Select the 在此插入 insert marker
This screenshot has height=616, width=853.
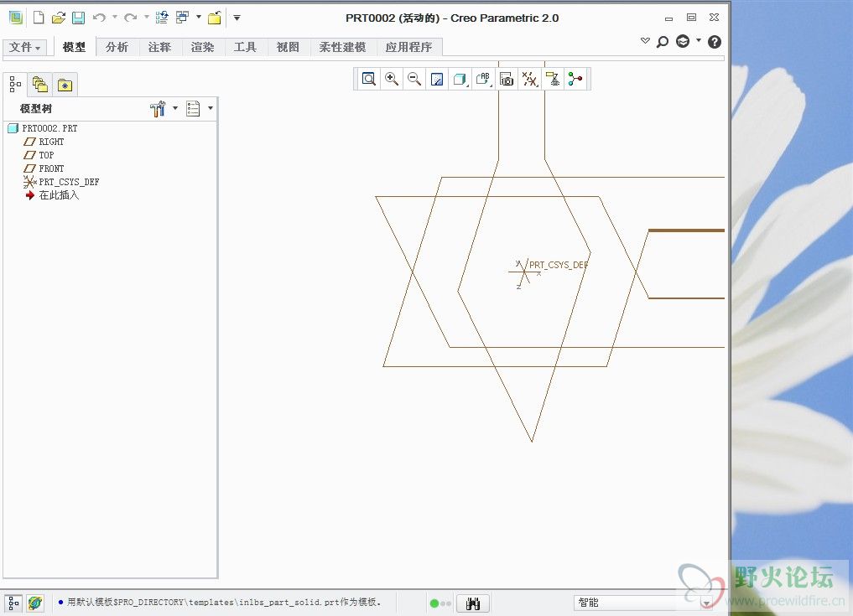click(59, 195)
